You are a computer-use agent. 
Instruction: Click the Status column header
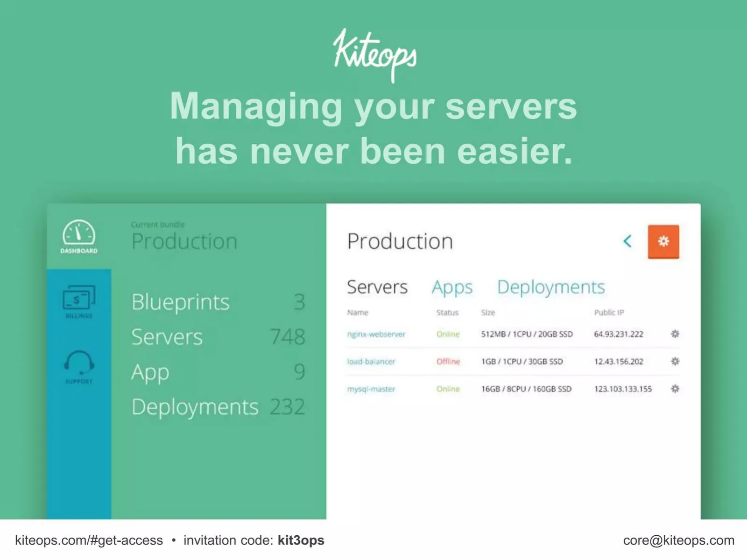pyautogui.click(x=447, y=312)
